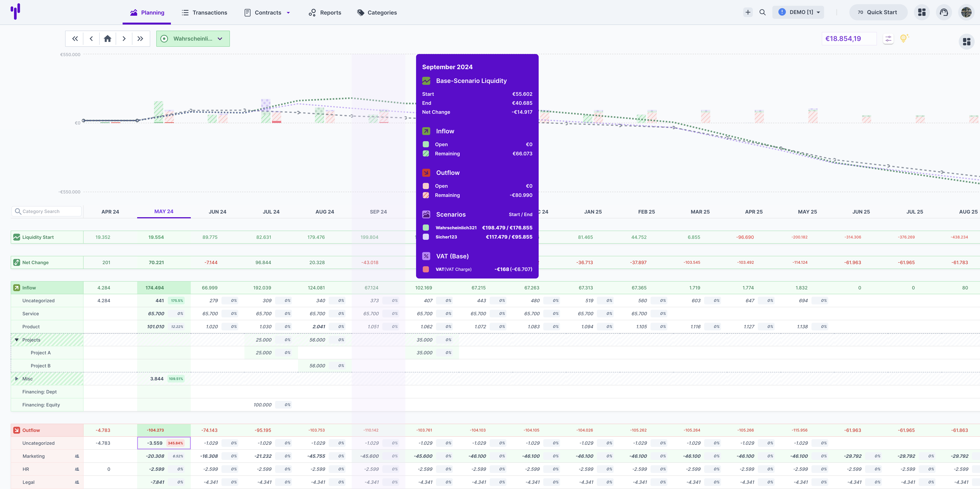Toggle VAT Charge legend box
This screenshot has width=980, height=489.
(x=426, y=269)
